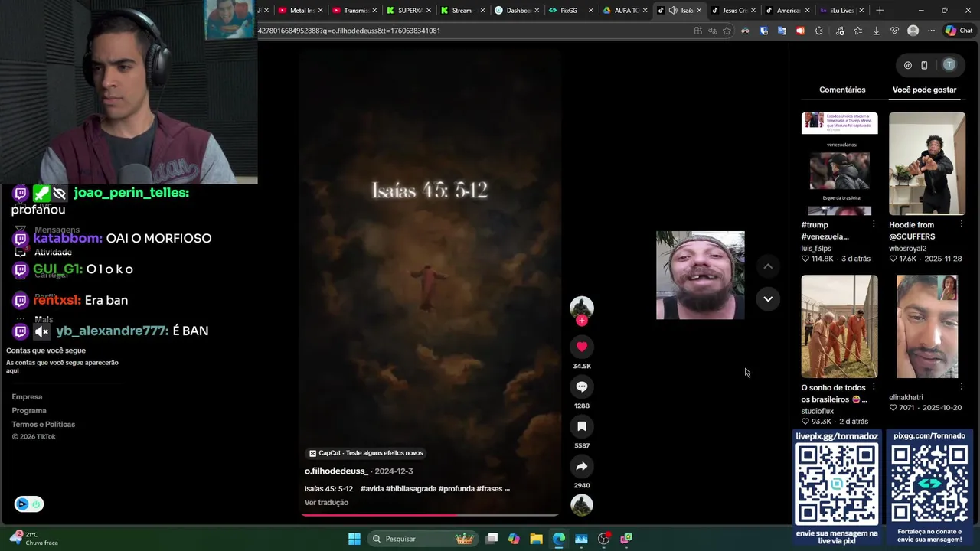Open O sonho de todos os brasileiros thumbnail
Viewport: 980px width, 551px height.
(x=840, y=327)
